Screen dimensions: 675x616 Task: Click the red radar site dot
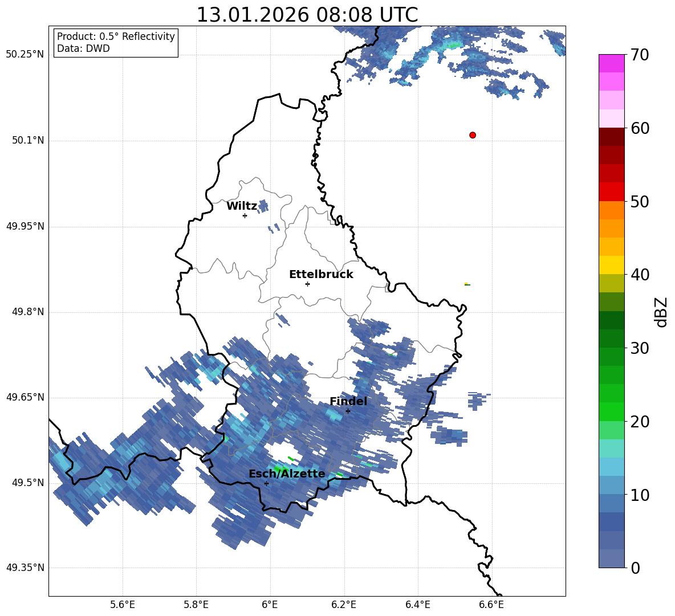click(473, 135)
